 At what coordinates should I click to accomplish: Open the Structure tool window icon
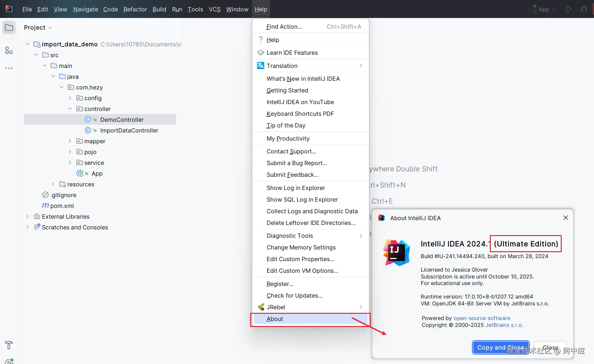coord(9,50)
